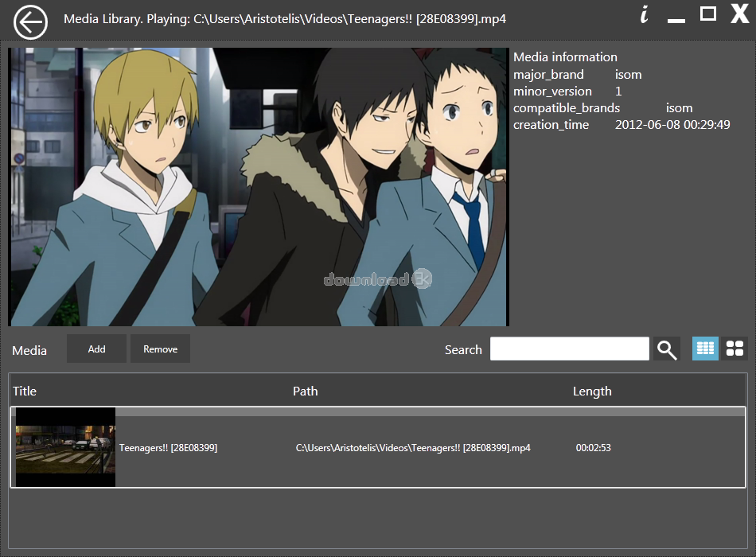
Task: Click the playing video preview area
Action: [259, 187]
